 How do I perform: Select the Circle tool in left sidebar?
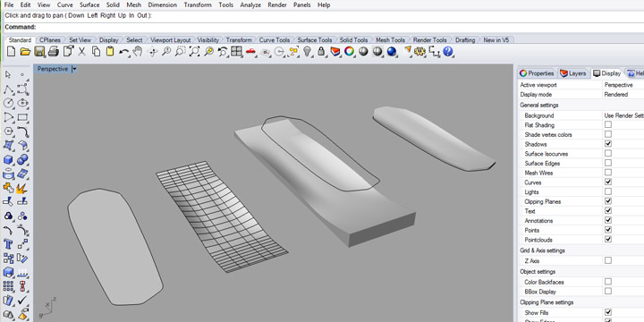[x=9, y=103]
